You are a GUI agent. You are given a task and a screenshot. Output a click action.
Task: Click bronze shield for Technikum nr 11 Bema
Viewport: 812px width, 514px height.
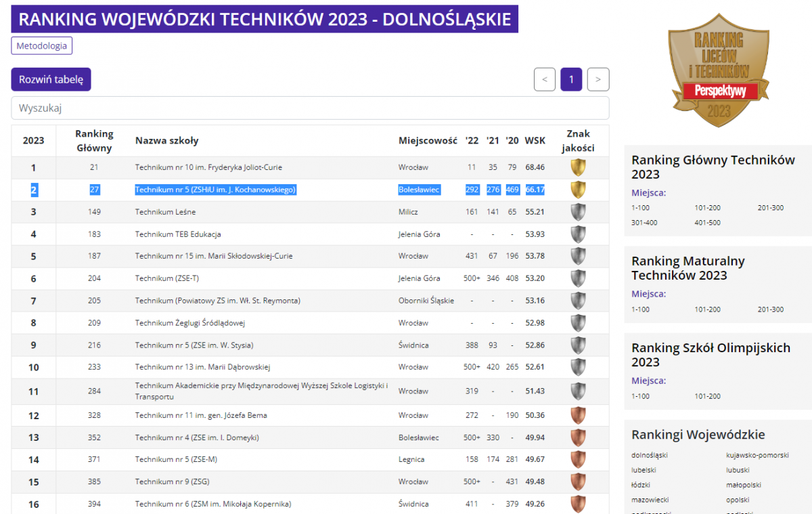(x=578, y=415)
